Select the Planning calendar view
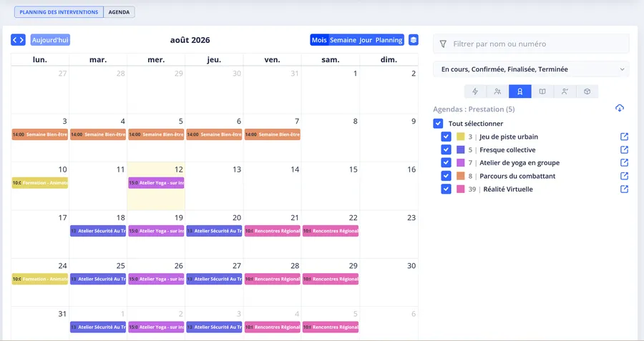Image resolution: width=644 pixels, height=341 pixels. (389, 40)
